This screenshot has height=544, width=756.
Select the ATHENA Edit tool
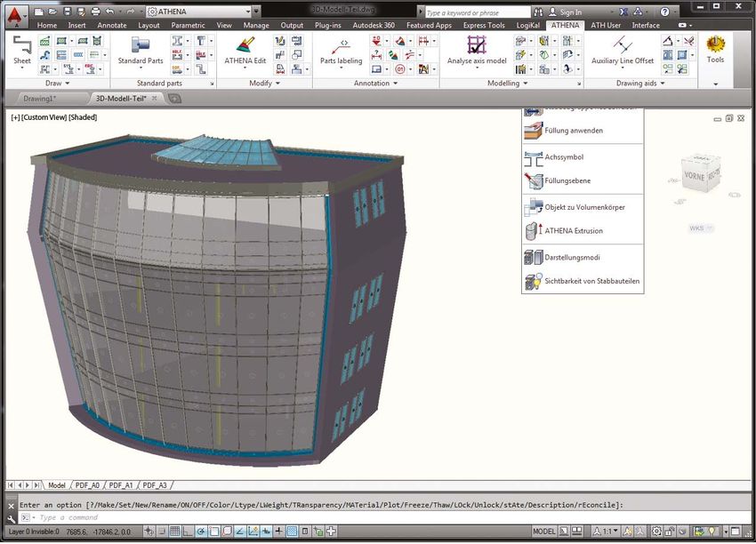coord(245,46)
